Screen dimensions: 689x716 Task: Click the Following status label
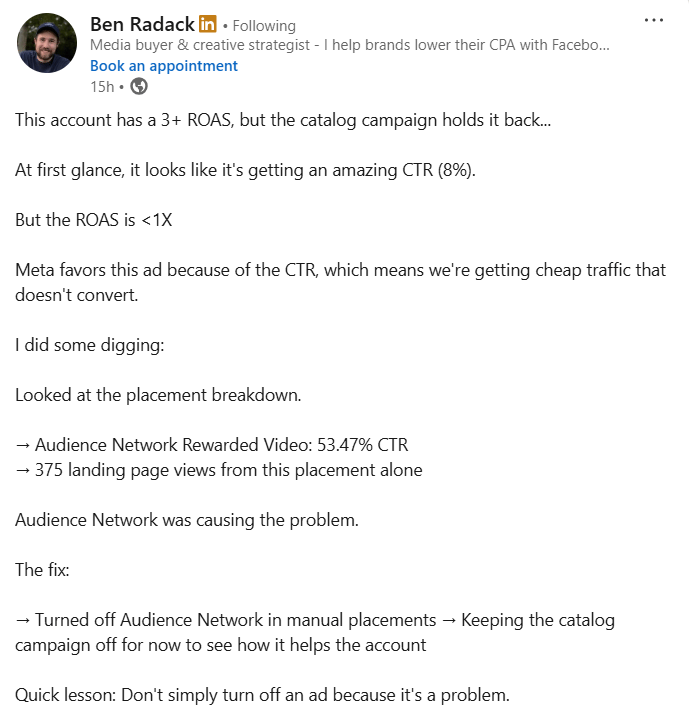pos(264,26)
